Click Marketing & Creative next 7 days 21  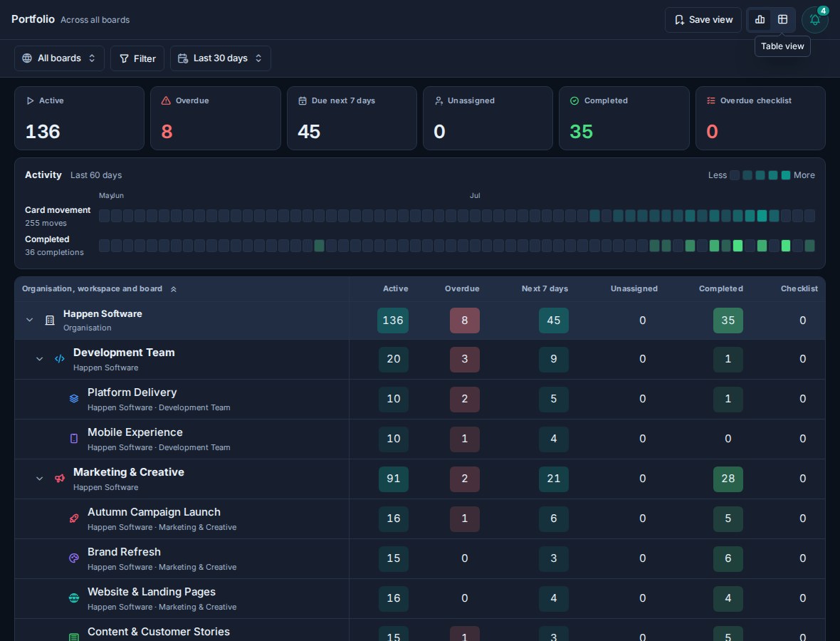[x=553, y=479]
